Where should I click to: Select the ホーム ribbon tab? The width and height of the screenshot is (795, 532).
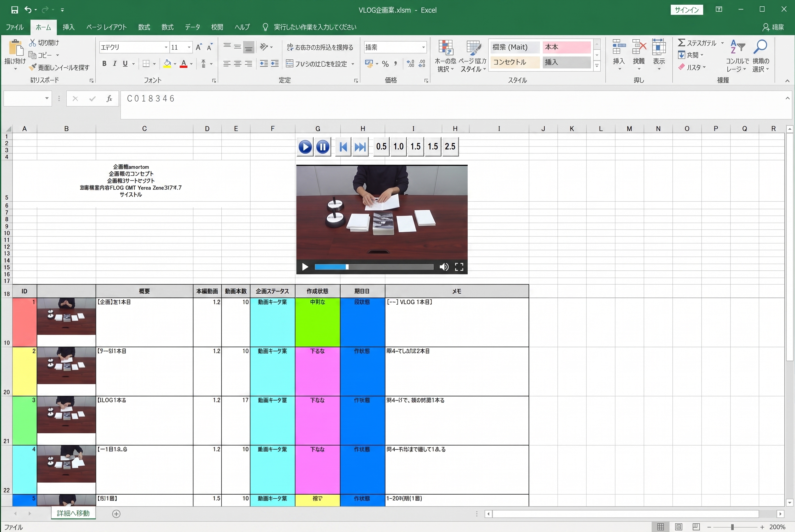43,27
